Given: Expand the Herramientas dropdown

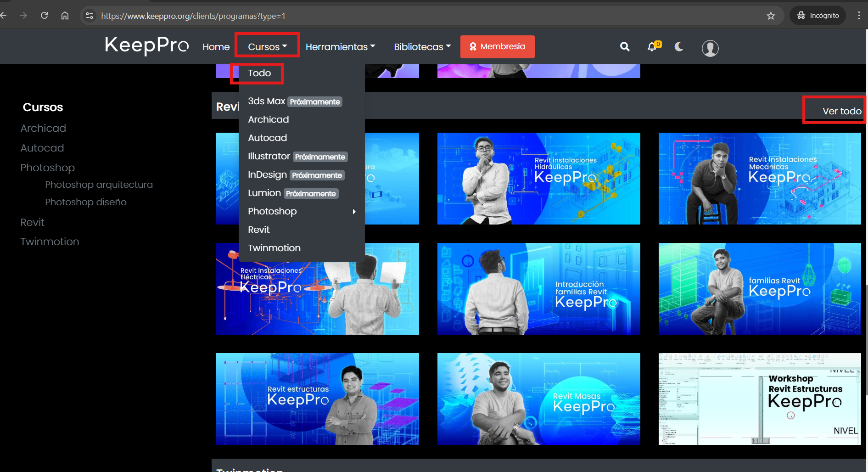Looking at the screenshot, I should 341,47.
